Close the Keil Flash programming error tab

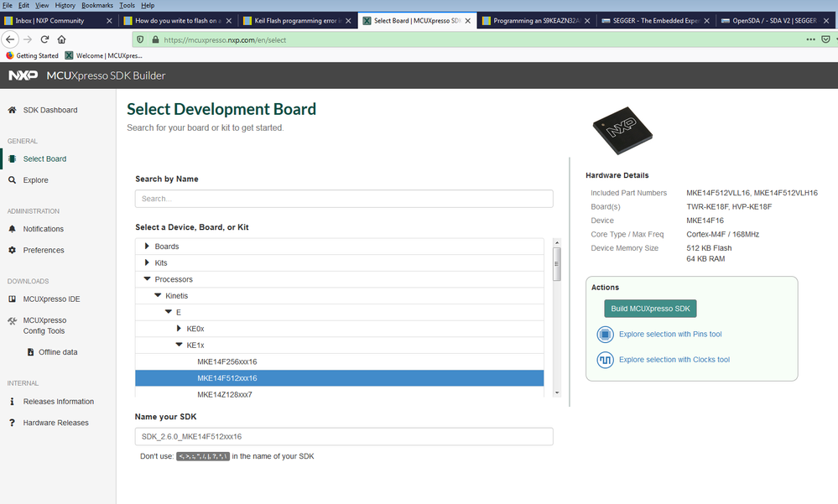point(348,21)
